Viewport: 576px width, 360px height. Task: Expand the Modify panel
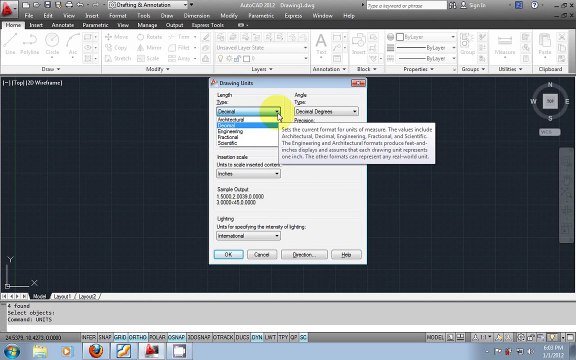158,69
